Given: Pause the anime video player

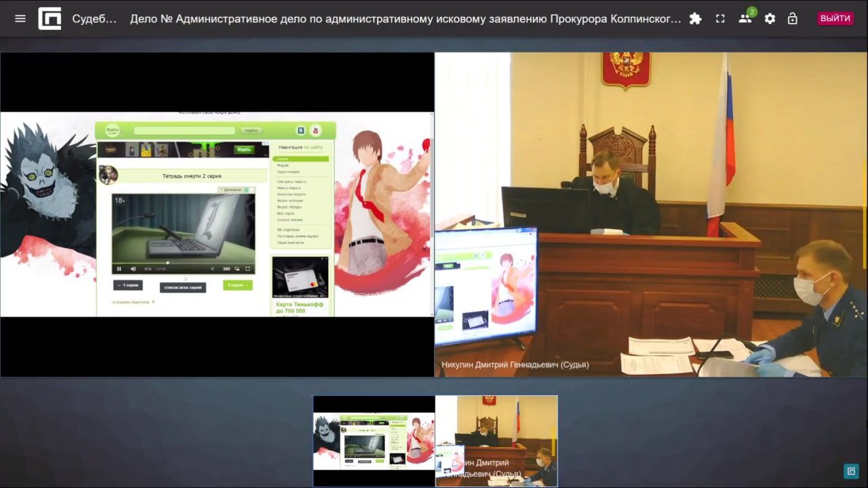Looking at the screenshot, I should (119, 269).
